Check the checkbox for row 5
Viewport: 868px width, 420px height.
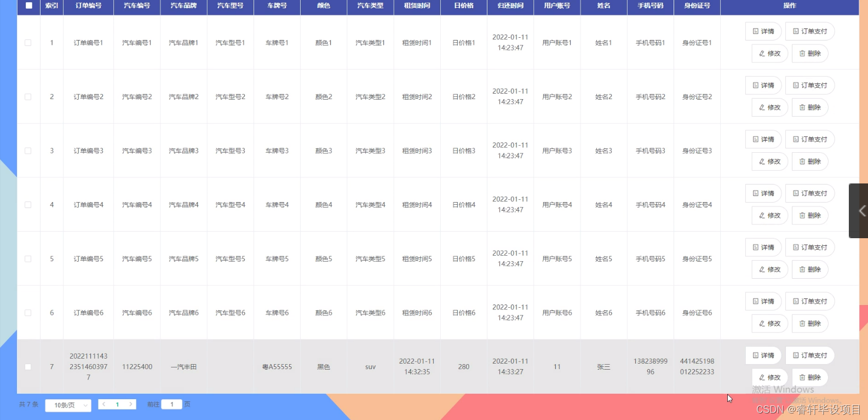tap(28, 259)
